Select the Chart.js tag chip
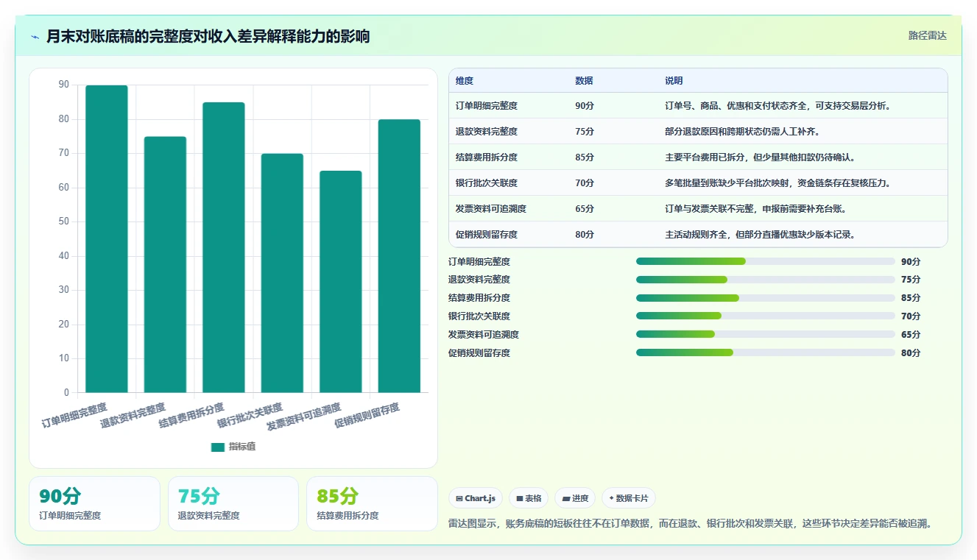Image resolution: width=977 pixels, height=560 pixels. (x=476, y=498)
